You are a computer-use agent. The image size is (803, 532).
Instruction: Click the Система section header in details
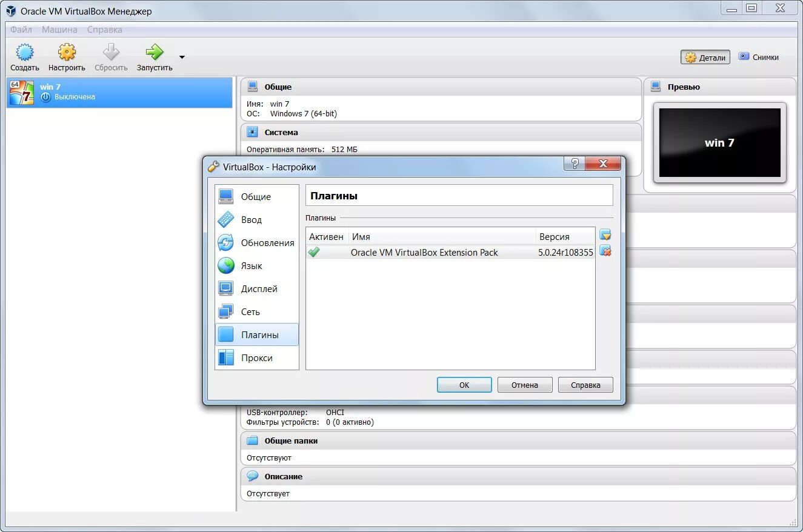[x=441, y=132]
